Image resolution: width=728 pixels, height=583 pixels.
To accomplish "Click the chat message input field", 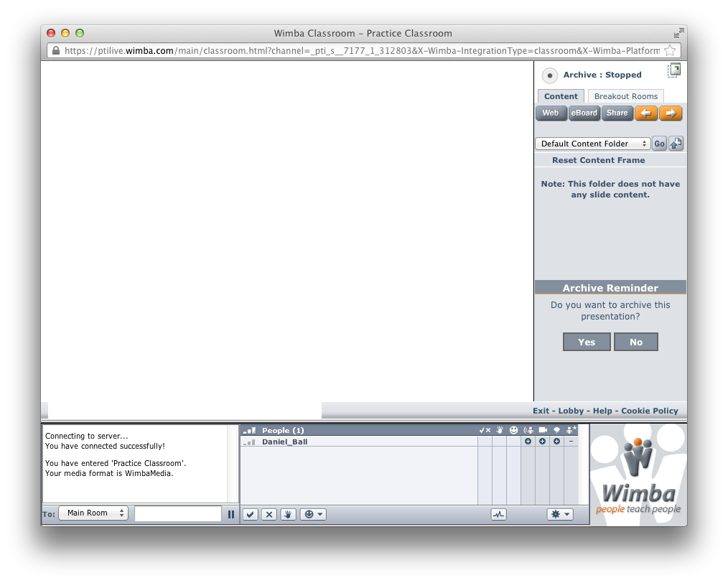I will 178,513.
